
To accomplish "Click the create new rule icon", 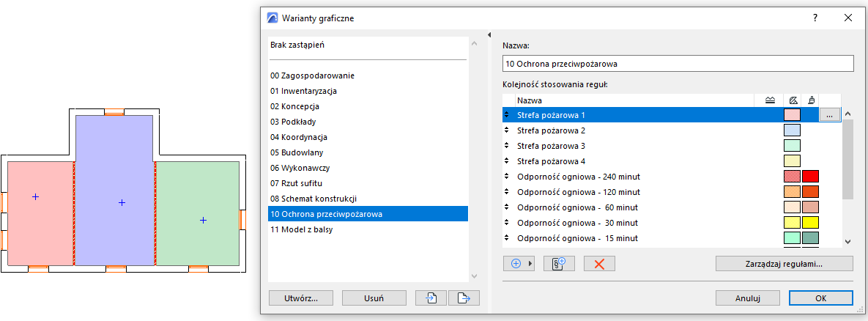I will [559, 264].
